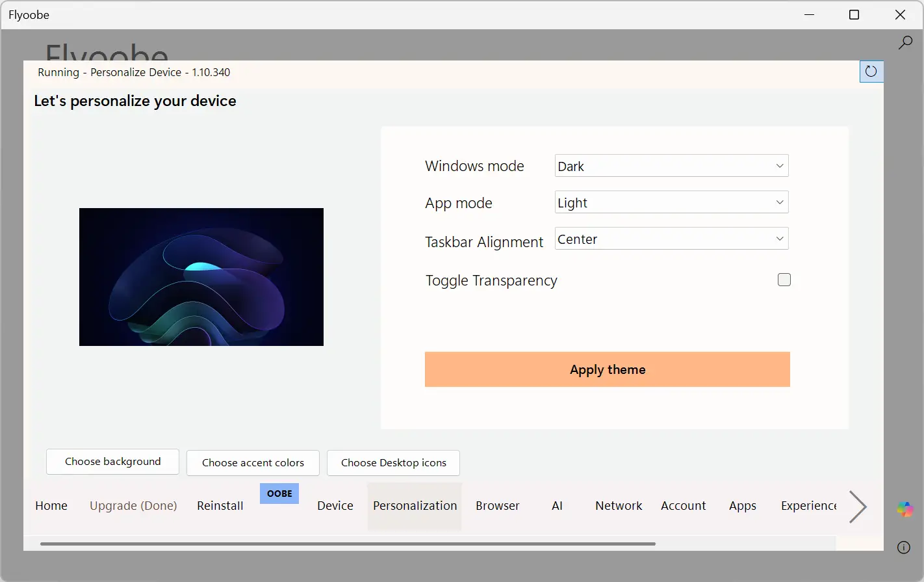Select the Personalization tab
Screen dimensions: 924x582
[x=415, y=506]
